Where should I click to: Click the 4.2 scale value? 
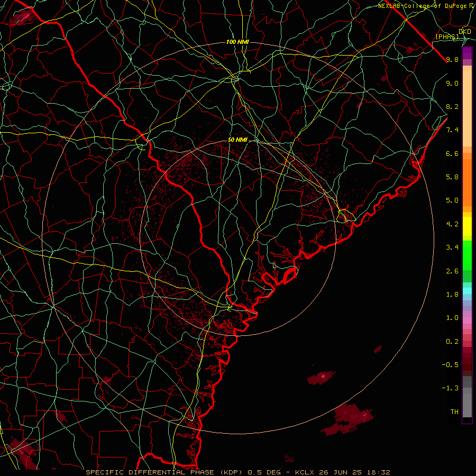click(452, 224)
